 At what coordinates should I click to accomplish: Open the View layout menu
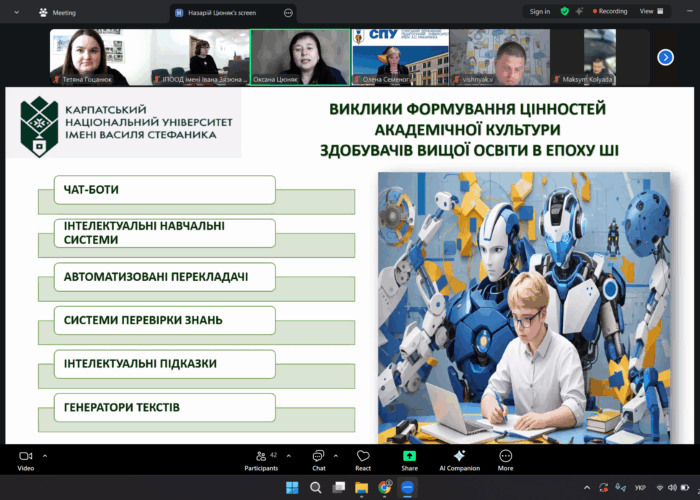(649, 11)
